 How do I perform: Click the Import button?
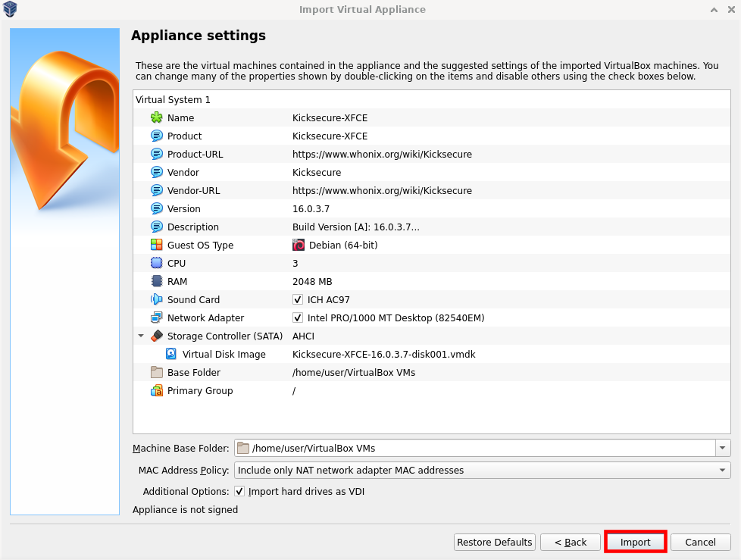[635, 542]
